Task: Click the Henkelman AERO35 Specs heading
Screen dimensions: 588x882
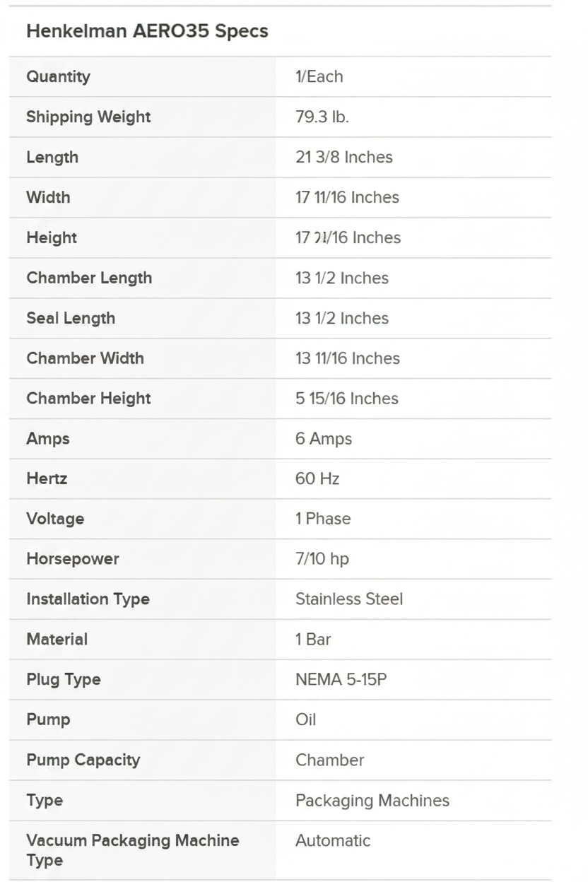Action: pos(147,31)
